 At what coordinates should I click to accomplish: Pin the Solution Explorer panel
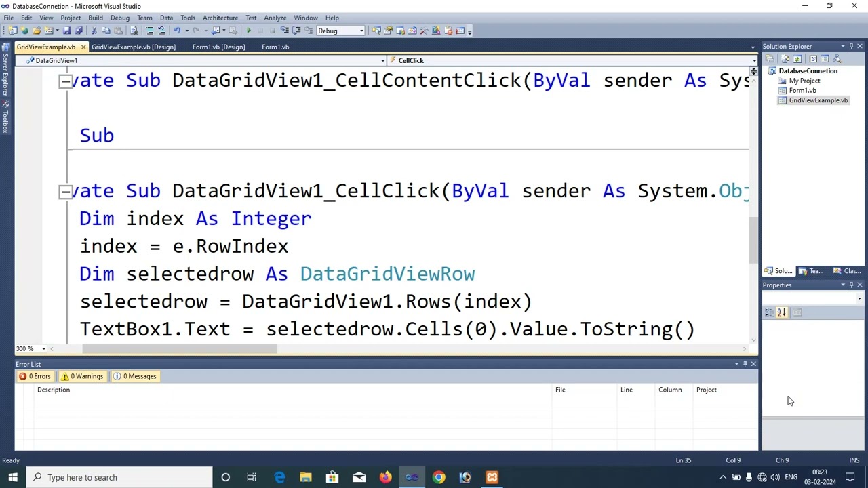pos(851,46)
